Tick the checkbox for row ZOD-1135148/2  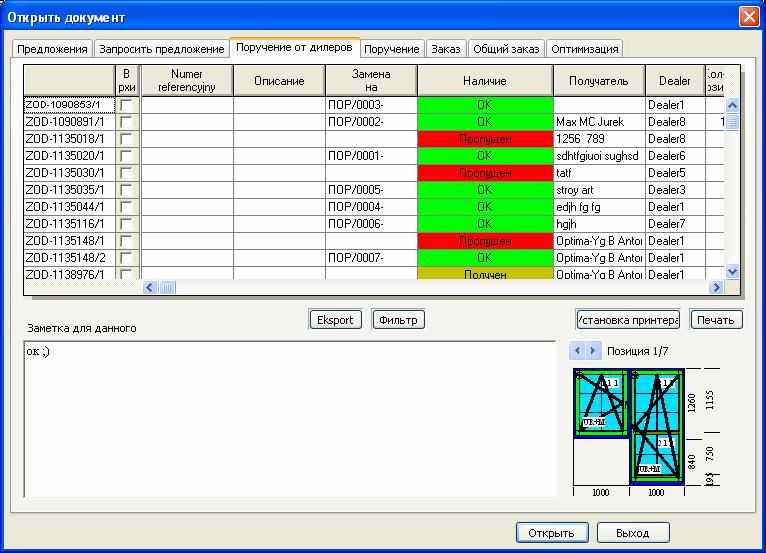(x=126, y=258)
